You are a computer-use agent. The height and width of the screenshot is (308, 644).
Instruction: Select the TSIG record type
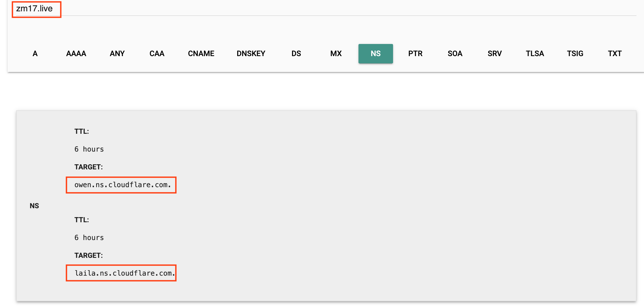pos(575,53)
